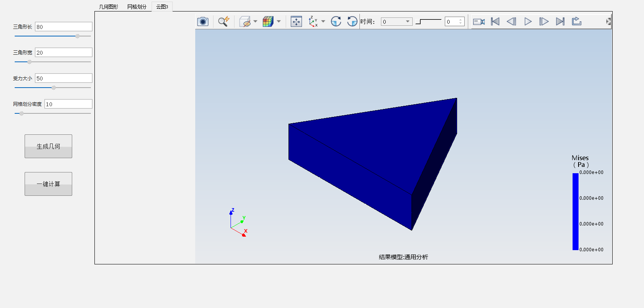Click the 受力大小 input field
This screenshot has width=644, height=308.
point(63,78)
